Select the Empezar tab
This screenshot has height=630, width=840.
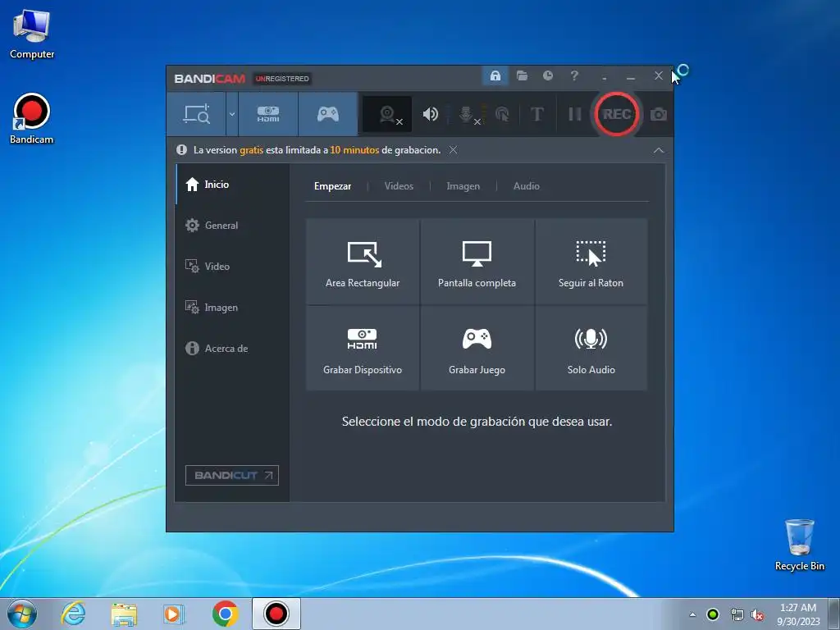tap(333, 186)
